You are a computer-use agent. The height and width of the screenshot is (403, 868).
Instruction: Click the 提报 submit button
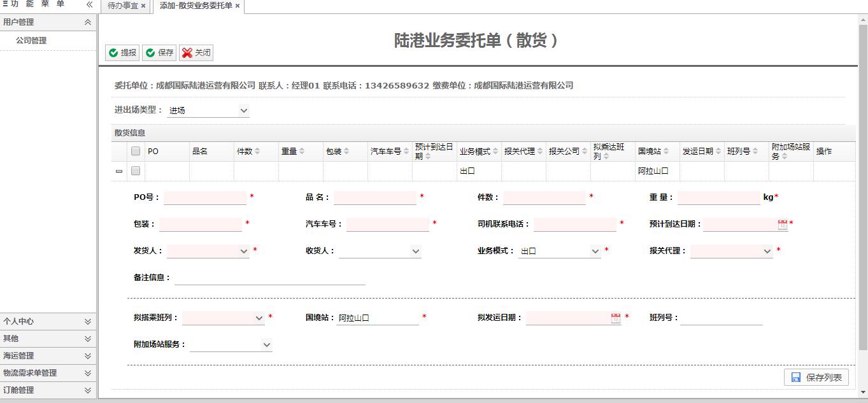click(123, 53)
